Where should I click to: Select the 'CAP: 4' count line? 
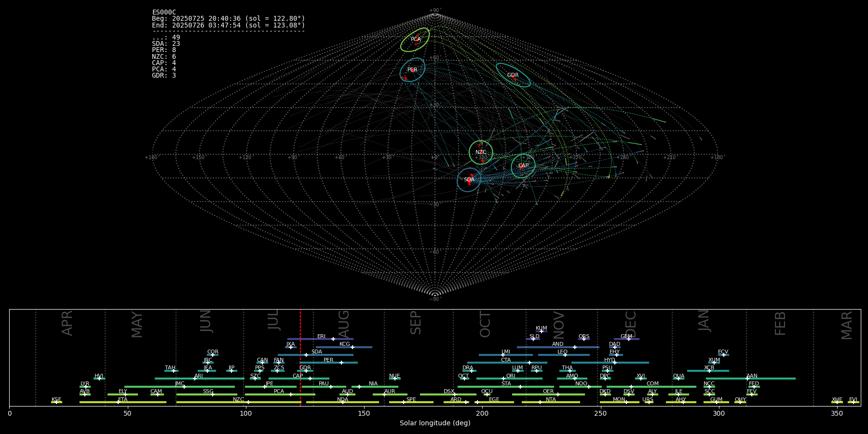[x=164, y=63]
